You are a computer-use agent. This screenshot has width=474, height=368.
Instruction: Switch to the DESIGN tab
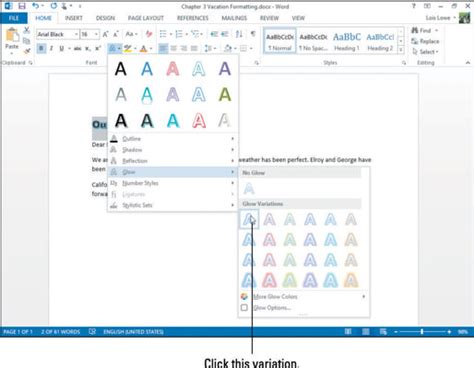coord(105,18)
